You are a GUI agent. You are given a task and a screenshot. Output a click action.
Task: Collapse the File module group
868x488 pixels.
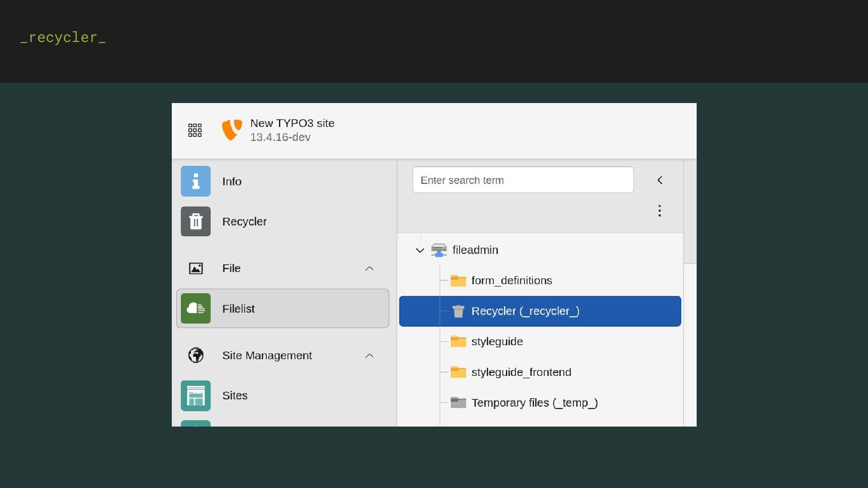click(369, 268)
